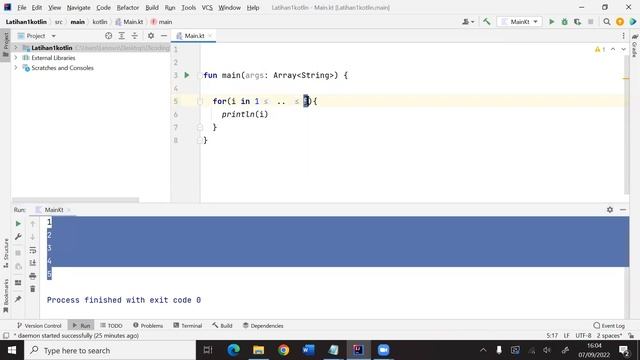Image resolution: width=640 pixels, height=360 pixels.
Task: Open the Build menu
Action: click(x=152, y=7)
